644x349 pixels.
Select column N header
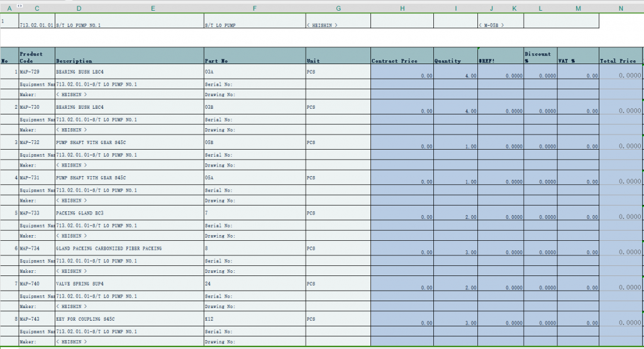(x=621, y=8)
